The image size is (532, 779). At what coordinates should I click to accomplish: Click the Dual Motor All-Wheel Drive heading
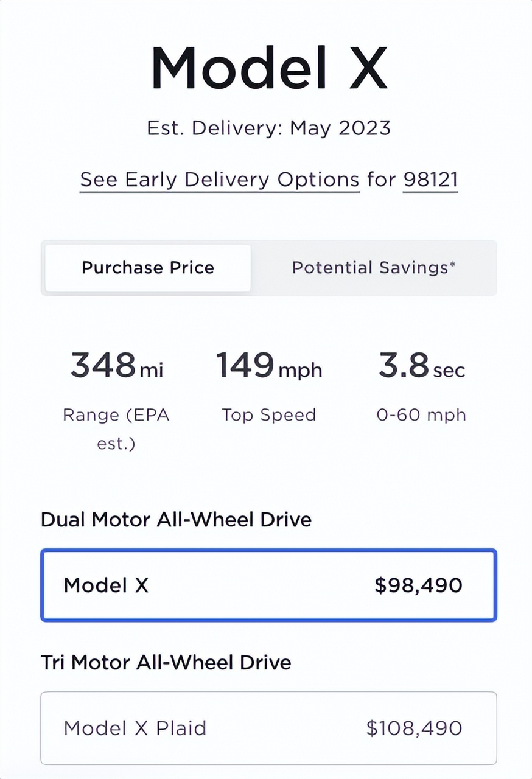pyautogui.click(x=176, y=520)
